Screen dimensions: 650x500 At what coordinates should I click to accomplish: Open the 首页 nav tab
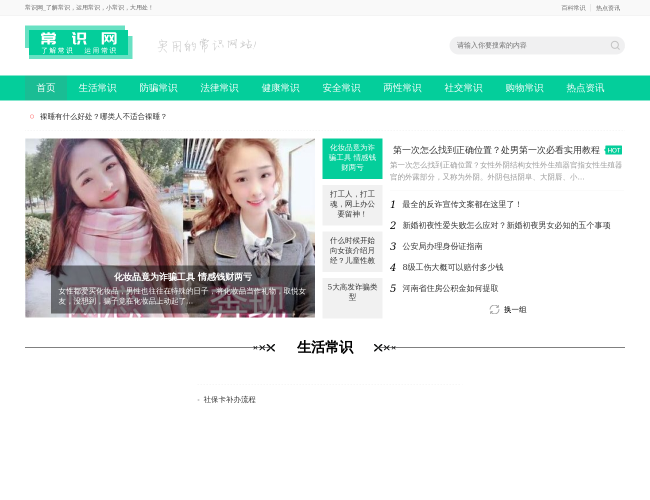tap(46, 88)
